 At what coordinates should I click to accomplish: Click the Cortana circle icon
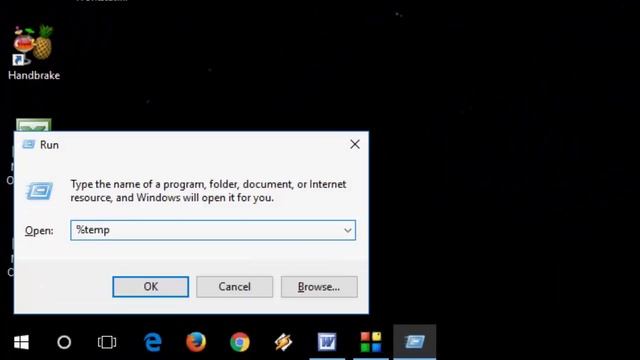click(64, 342)
